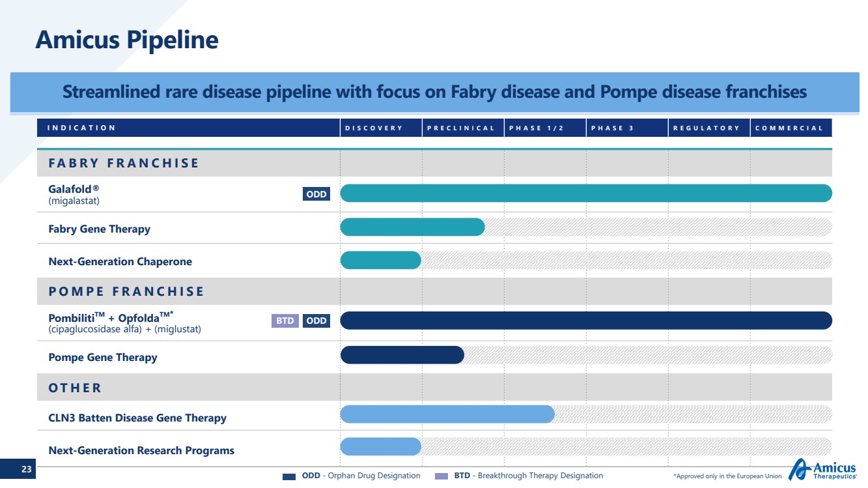The image size is (868, 488).
Task: Click the BTD badge beside Pombiliti
Action: [x=285, y=321]
